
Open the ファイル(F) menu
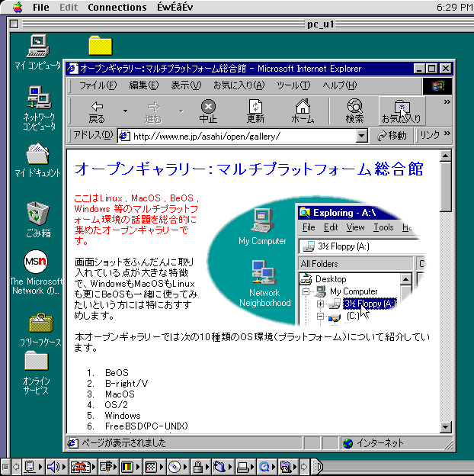click(98, 85)
